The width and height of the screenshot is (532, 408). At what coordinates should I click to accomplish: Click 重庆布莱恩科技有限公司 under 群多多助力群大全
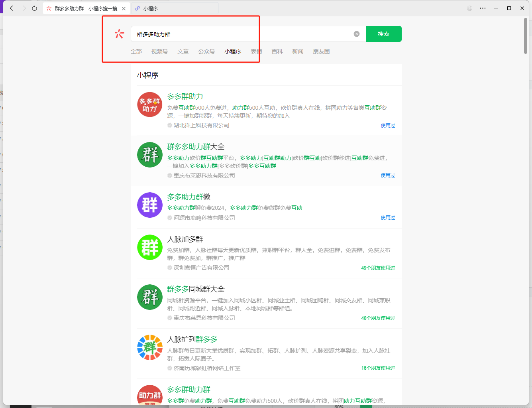click(x=204, y=175)
